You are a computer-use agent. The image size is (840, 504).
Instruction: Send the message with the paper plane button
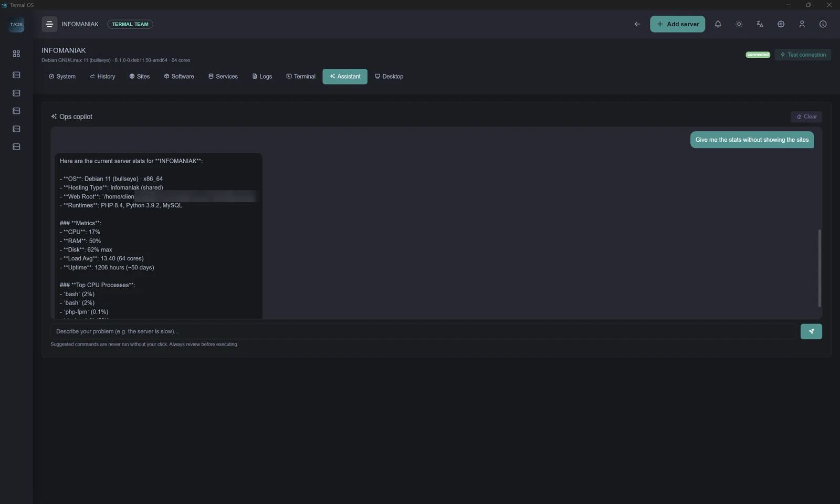pos(811,331)
